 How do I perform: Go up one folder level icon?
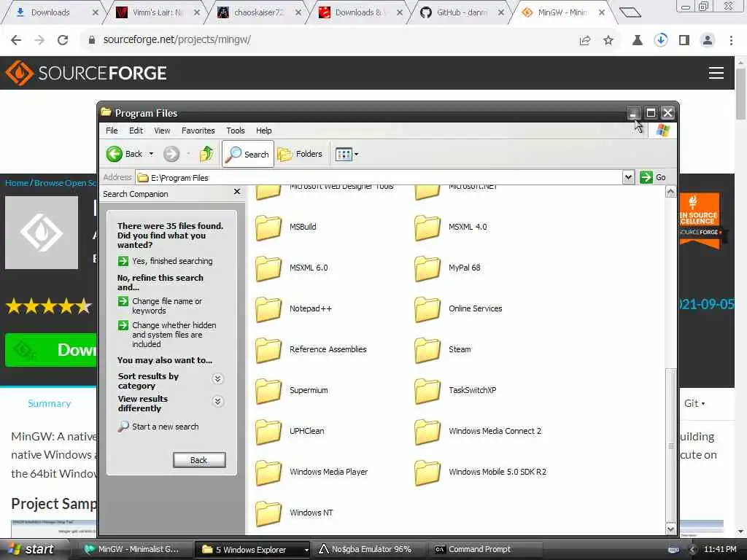point(206,154)
